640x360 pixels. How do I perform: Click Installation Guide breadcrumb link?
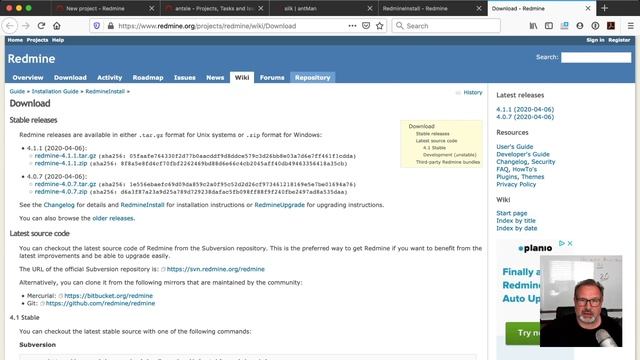click(55, 91)
